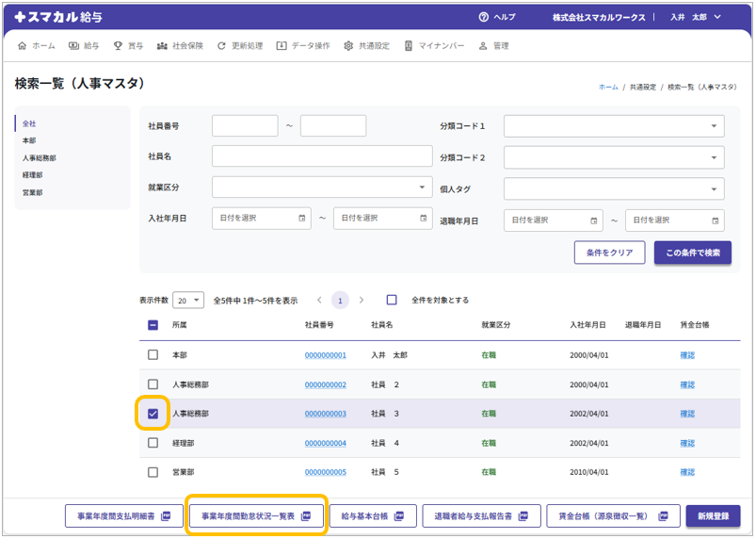Click into the 社員名 text field

pos(322,156)
